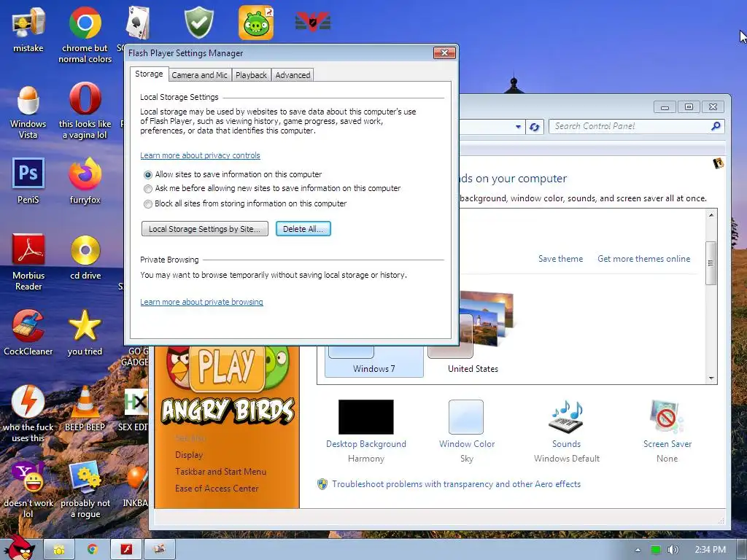Open the furryfox Firefox icon
The image size is (747, 560).
85,174
